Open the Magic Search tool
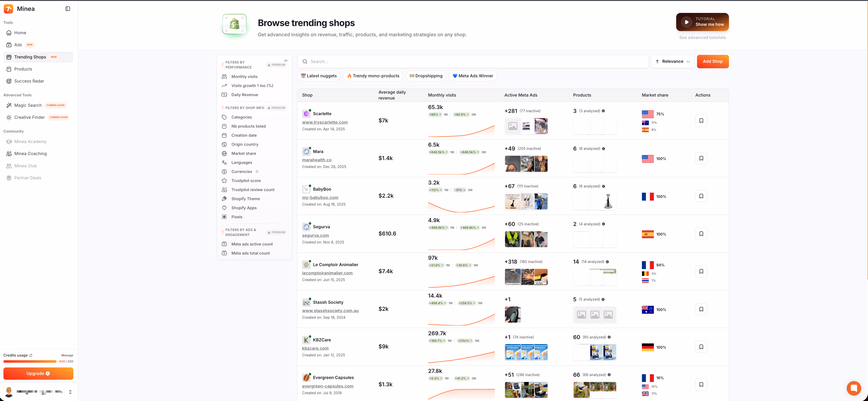Screen dimensions: 868x401 28,105
